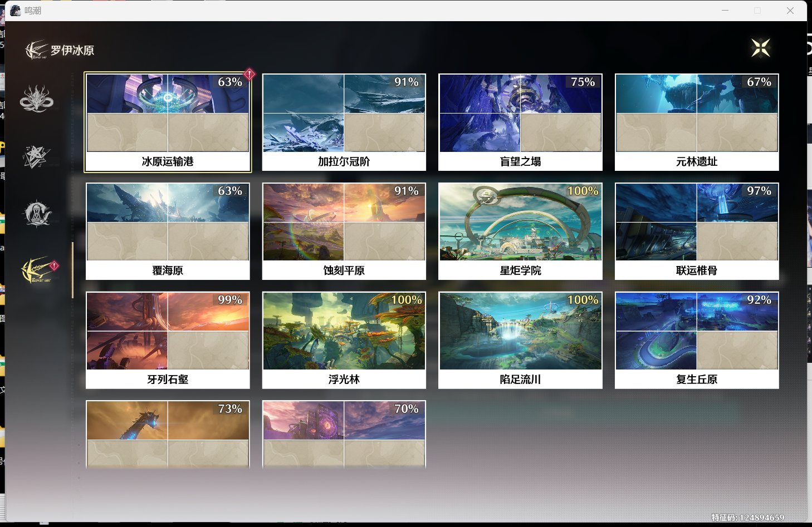This screenshot has width=812, height=527.
Task: Select the 盲望之塌 exploration card
Action: (x=520, y=122)
